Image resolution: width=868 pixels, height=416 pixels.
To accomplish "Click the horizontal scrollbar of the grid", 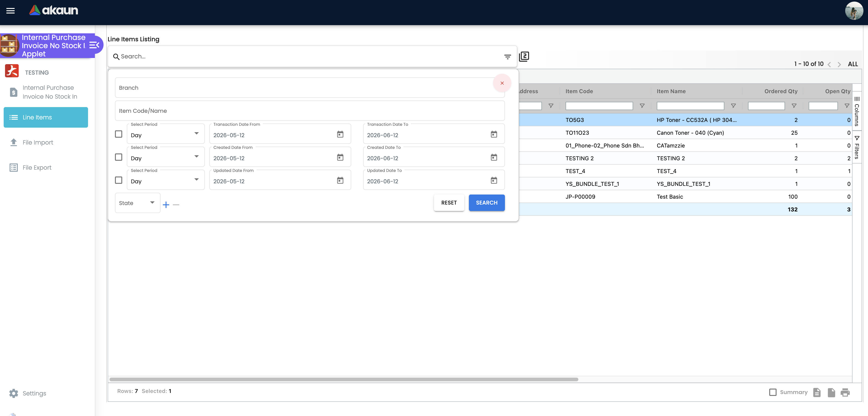I will (344, 379).
